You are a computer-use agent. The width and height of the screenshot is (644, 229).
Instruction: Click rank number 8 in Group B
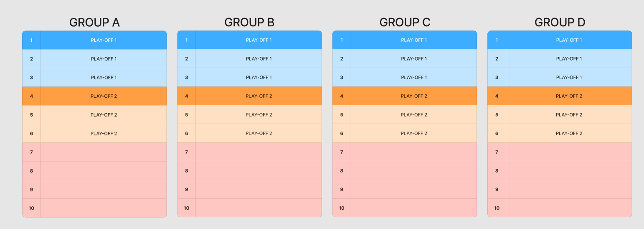click(x=186, y=171)
